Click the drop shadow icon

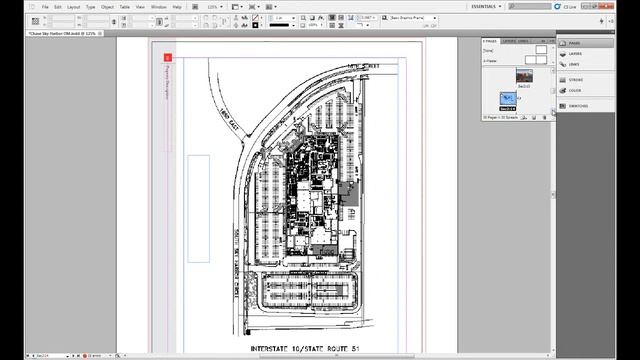(x=312, y=18)
